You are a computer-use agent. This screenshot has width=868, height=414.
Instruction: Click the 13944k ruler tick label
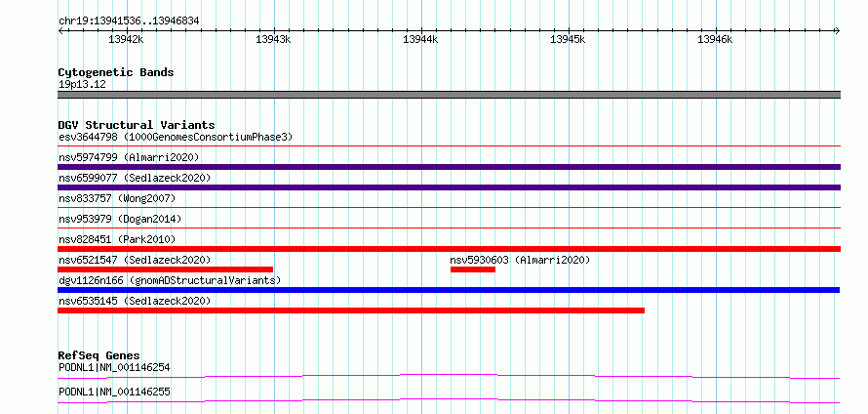[420, 39]
